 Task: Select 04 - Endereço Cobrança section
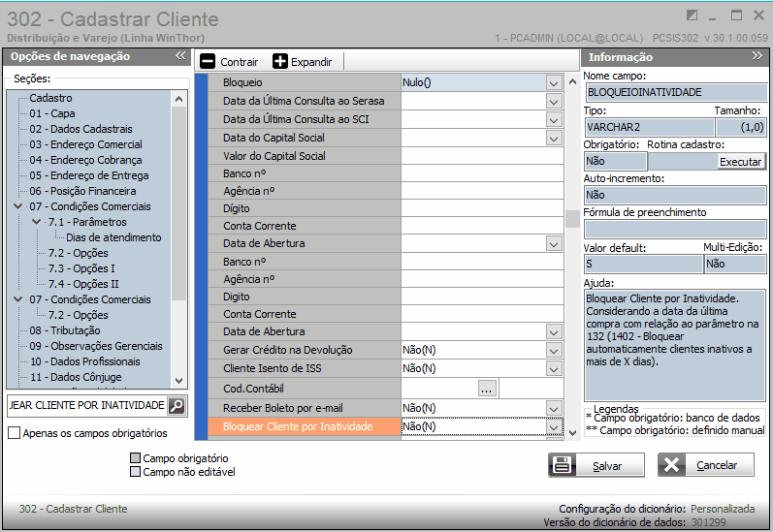point(85,160)
